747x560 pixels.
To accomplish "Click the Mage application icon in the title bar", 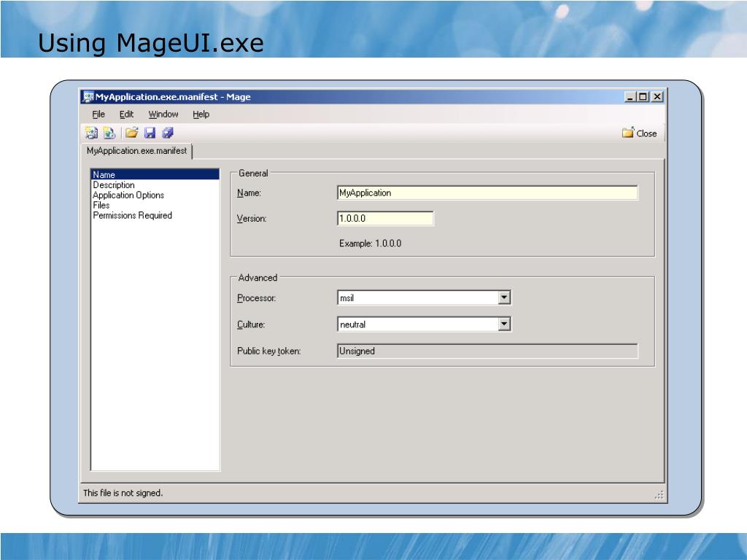I will pos(88,97).
